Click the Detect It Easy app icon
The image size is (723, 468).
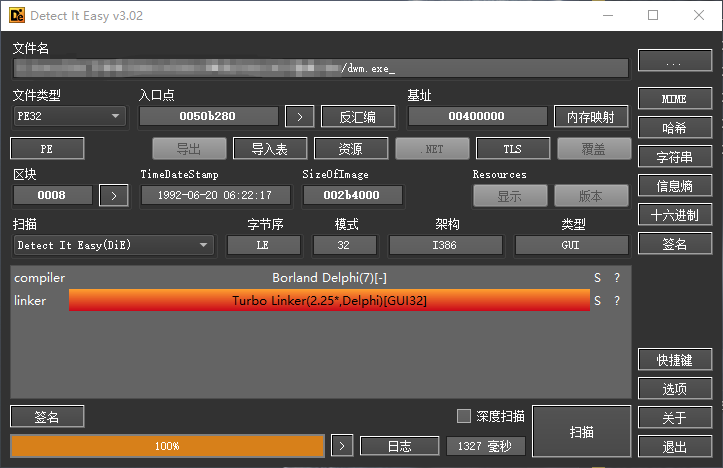click(17, 15)
